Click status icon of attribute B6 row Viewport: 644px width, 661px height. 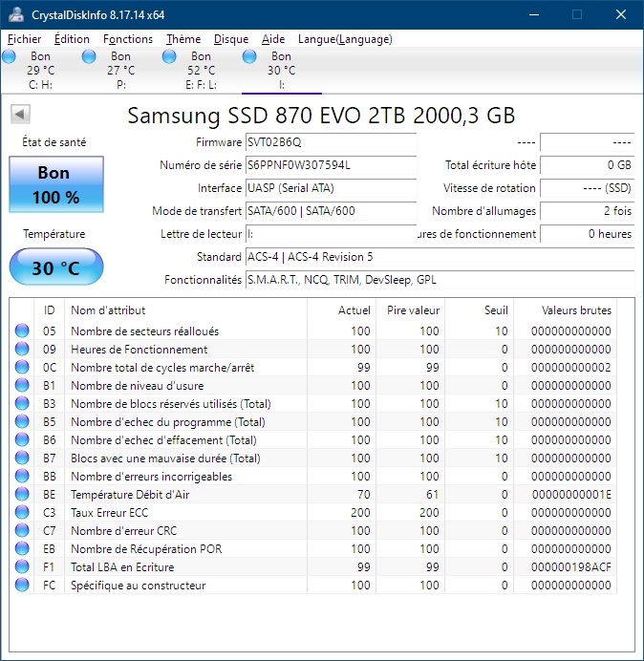(22, 439)
